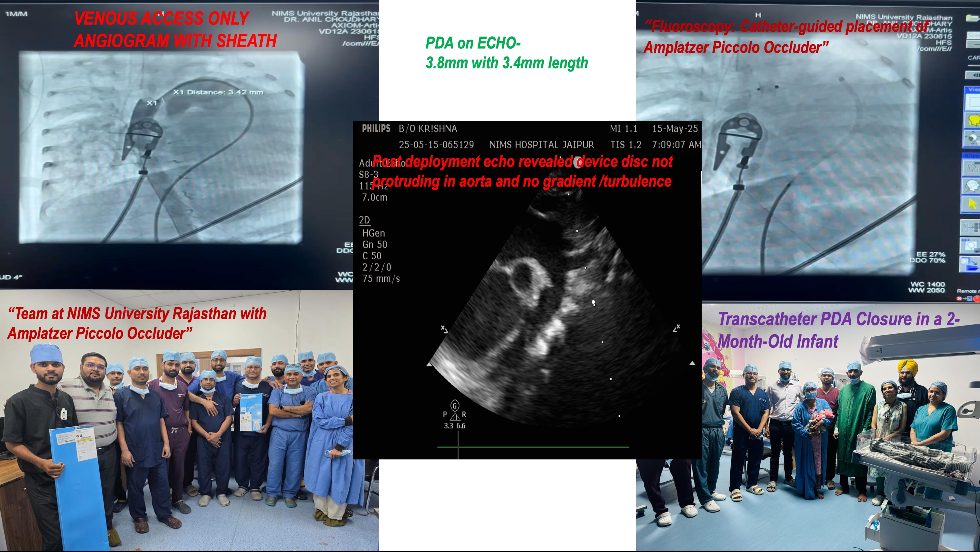980x552 pixels.
Task: Click the team photo holding blue Piccolo boxes
Action: tap(190, 420)
